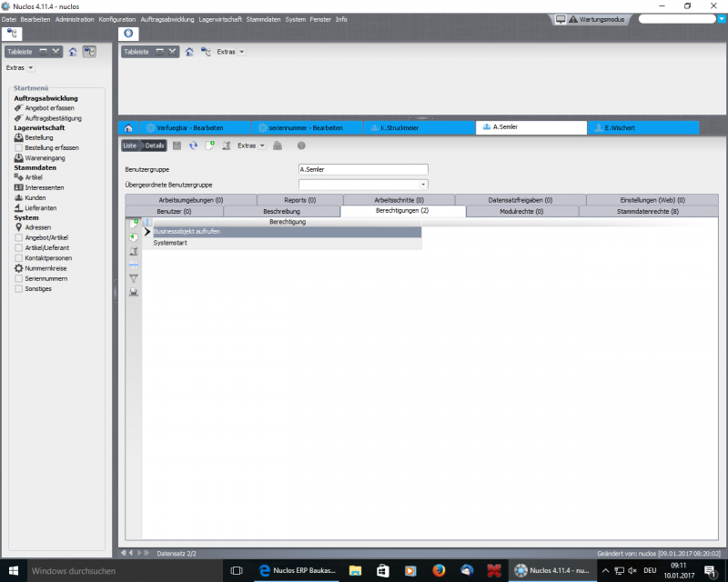Switch to seriennummer - Bearbeiten tab
728x582 pixels.
click(308, 128)
